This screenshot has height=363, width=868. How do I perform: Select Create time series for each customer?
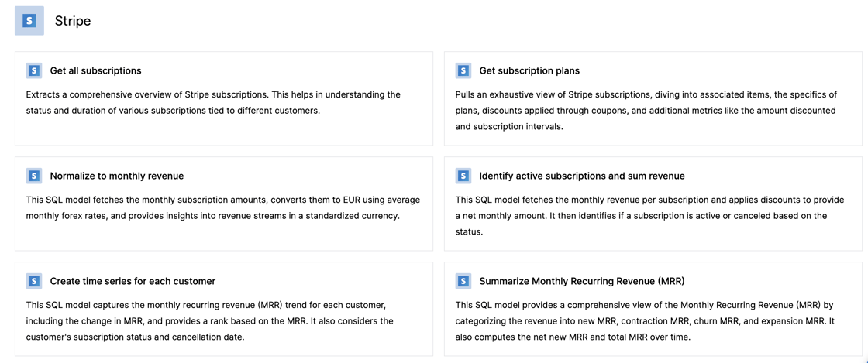click(133, 281)
